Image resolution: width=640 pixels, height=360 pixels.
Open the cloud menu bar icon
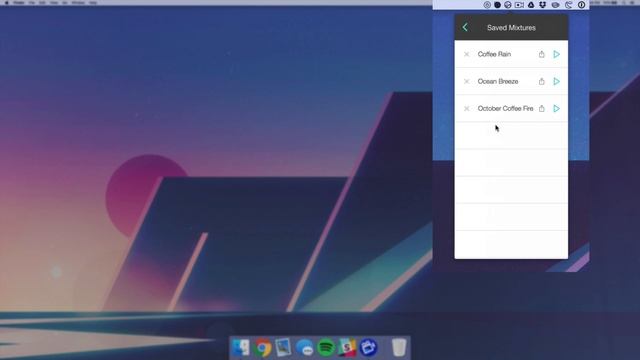pyautogui.click(x=556, y=5)
